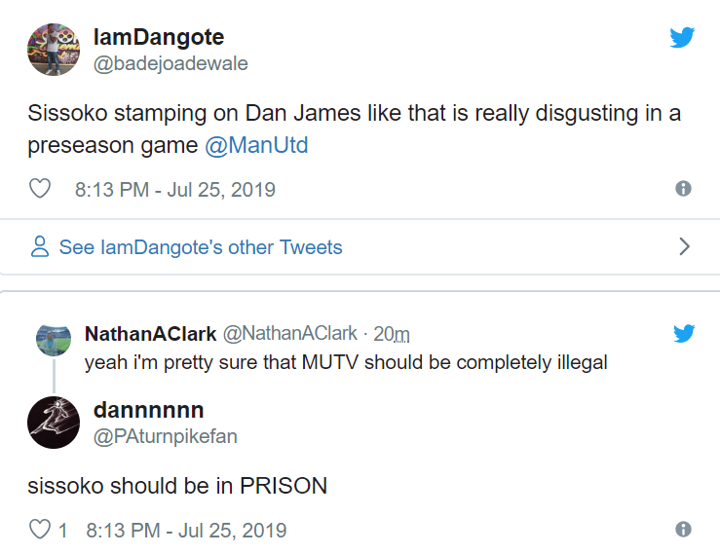
Task: Open IamDangote's profile picture
Action: pos(53,50)
